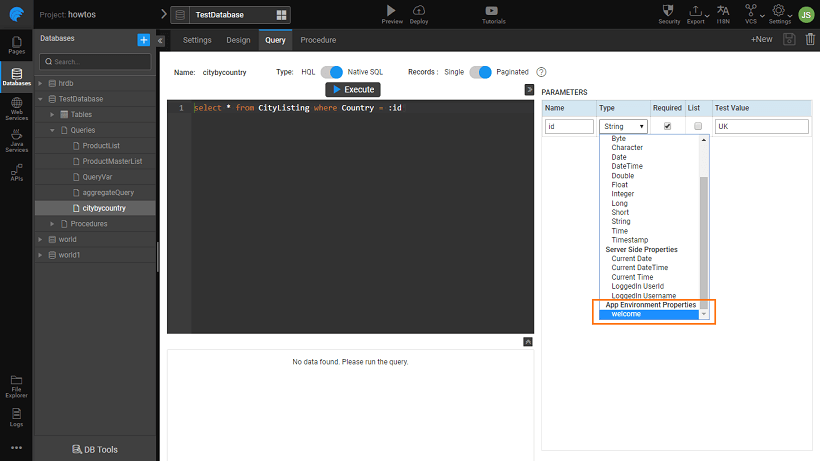The height and width of the screenshot is (461, 820).
Task: Enable the List checkbox for id
Action: [698, 126]
